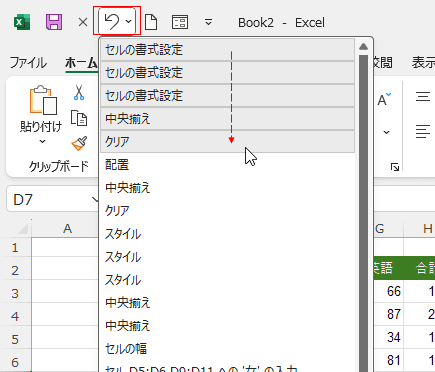Copy selection with the copy icon
The height and width of the screenshot is (372, 435).
79,118
